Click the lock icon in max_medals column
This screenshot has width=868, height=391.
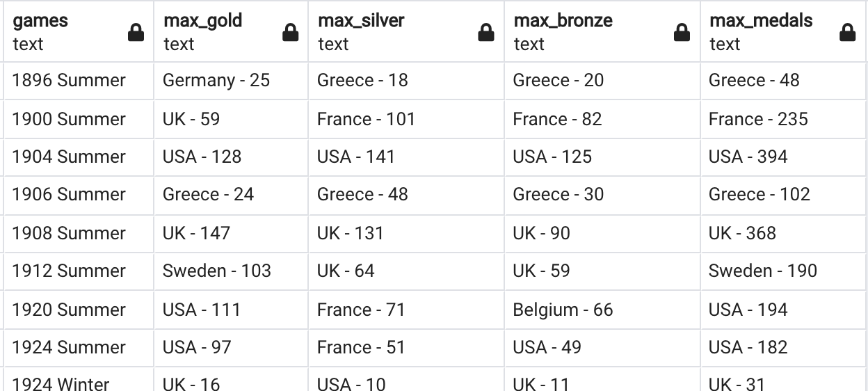tap(847, 33)
